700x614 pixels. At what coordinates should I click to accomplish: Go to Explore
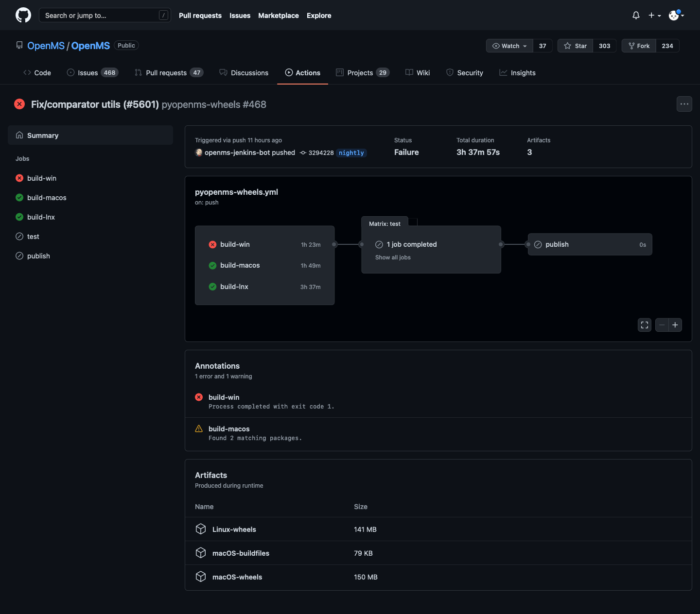tap(319, 16)
